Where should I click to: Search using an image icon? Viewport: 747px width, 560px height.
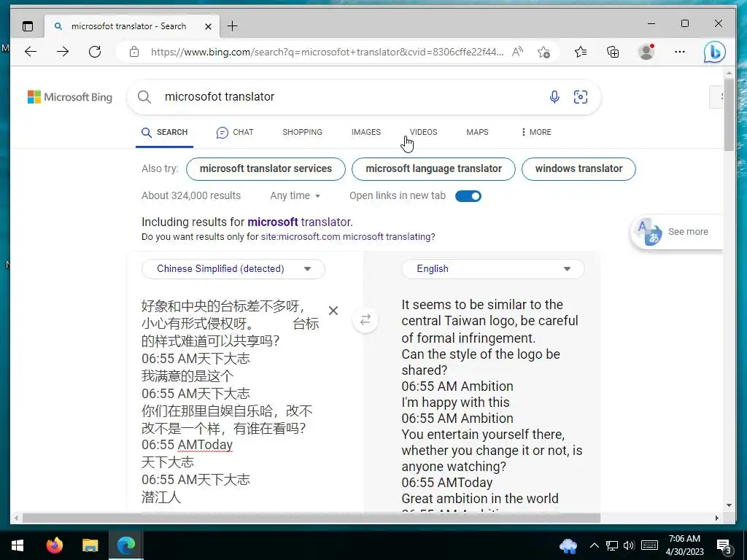click(580, 97)
